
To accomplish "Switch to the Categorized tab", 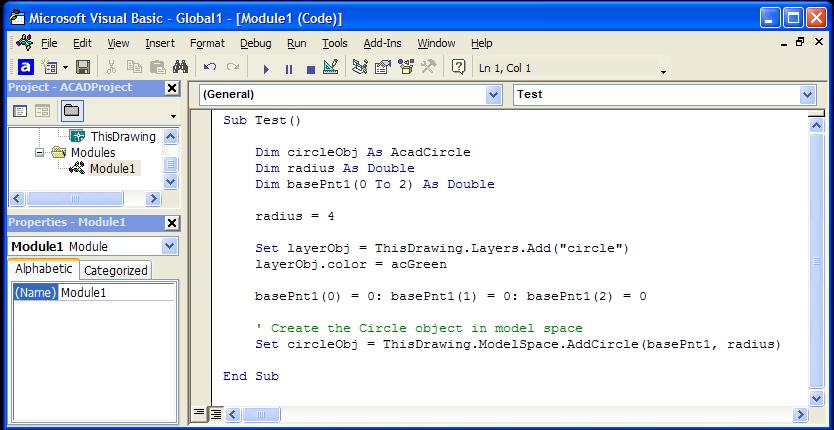I will coord(115,270).
